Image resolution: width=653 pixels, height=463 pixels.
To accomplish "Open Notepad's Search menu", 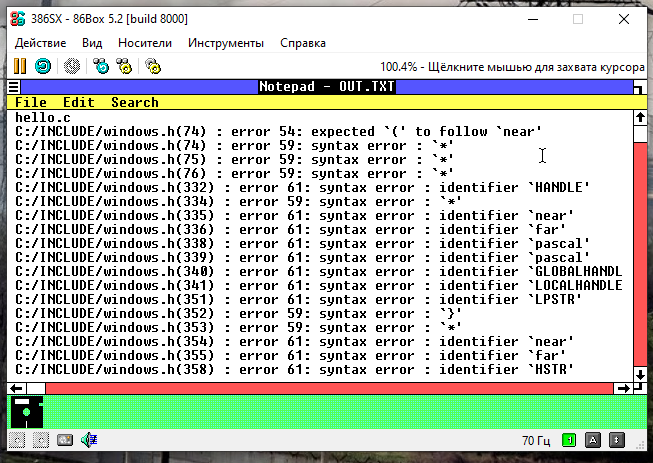I will (135, 102).
